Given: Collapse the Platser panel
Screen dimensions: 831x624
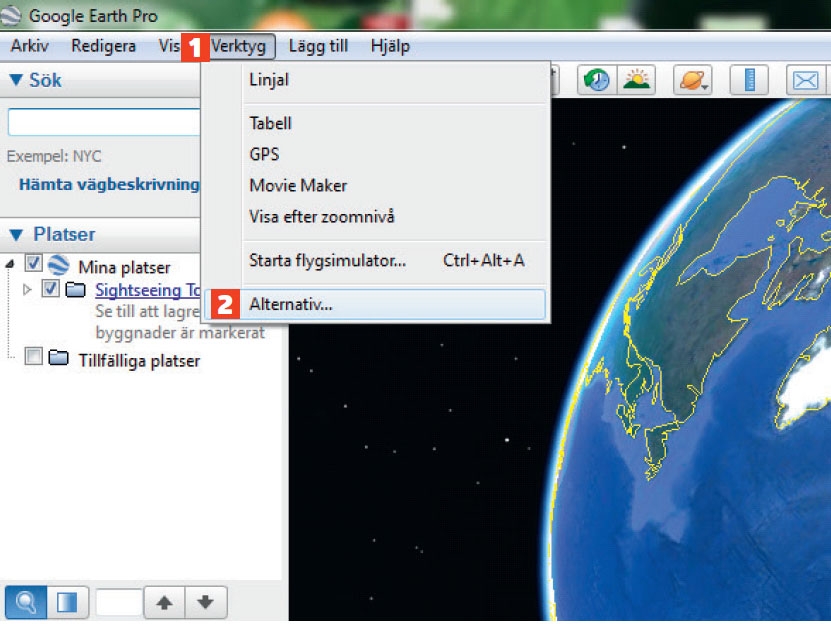Looking at the screenshot, I should click(16, 235).
